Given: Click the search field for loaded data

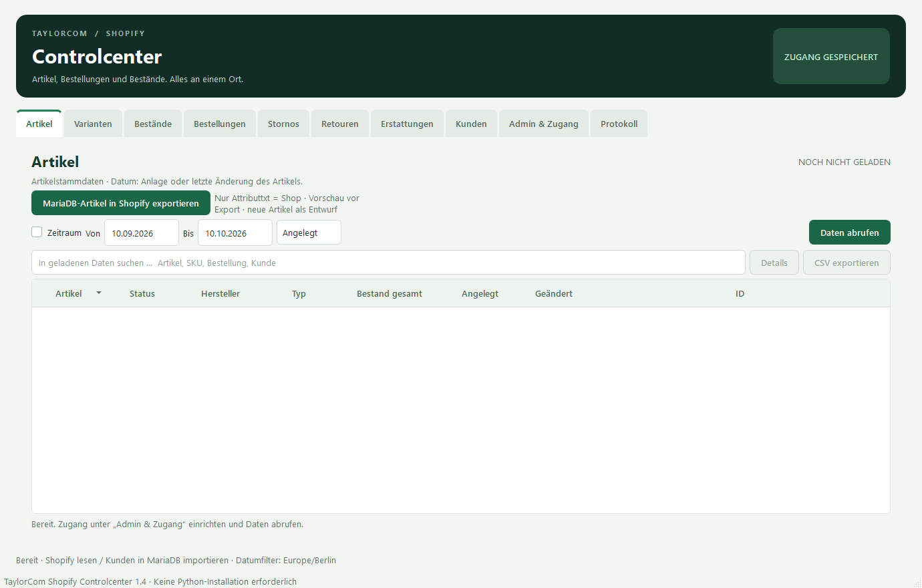Looking at the screenshot, I should coord(388,263).
